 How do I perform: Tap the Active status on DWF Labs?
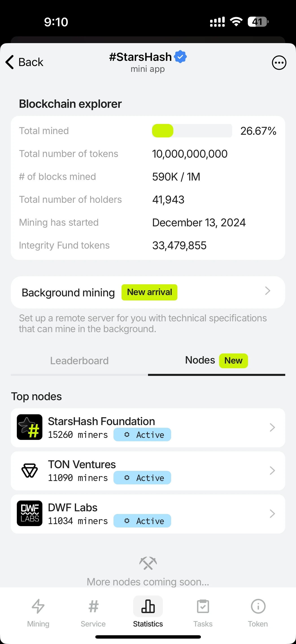point(142,521)
